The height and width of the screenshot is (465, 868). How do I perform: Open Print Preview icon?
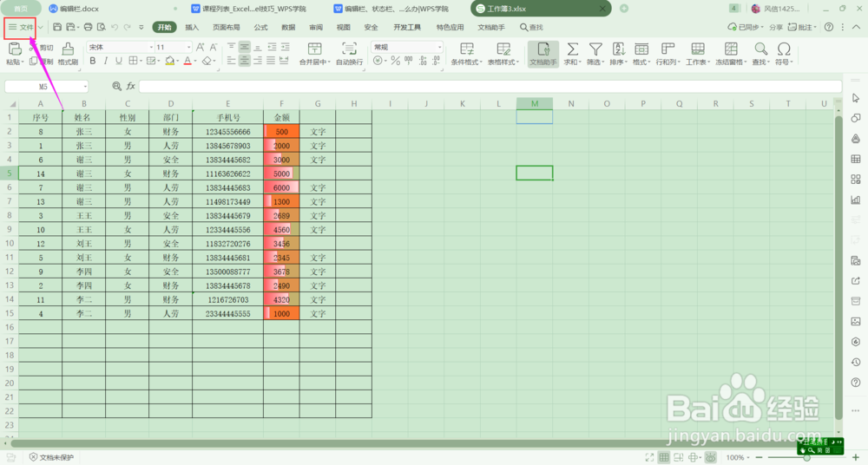tap(102, 27)
